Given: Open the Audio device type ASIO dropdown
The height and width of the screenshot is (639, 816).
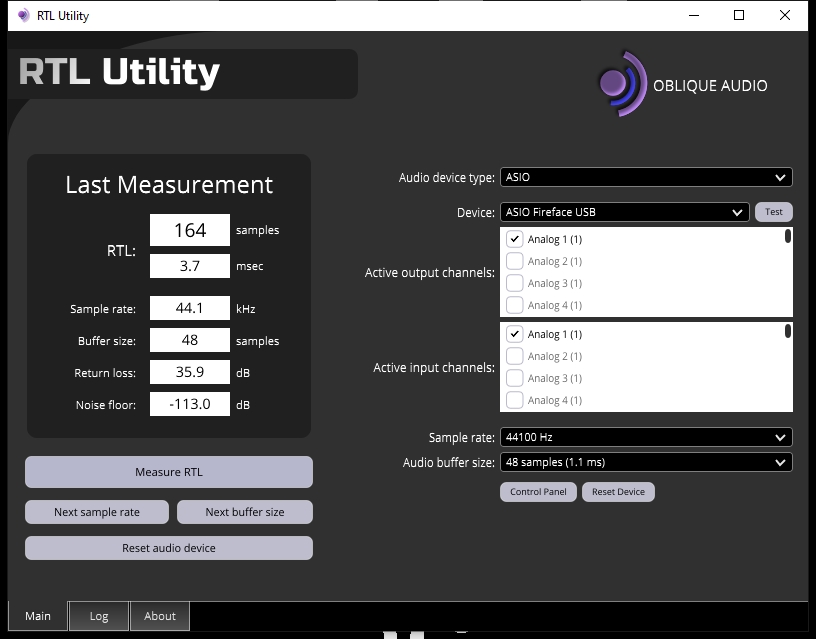Looking at the screenshot, I should click(646, 177).
